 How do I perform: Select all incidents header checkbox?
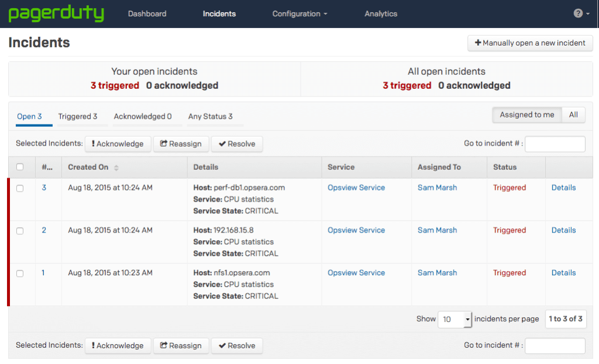pyautogui.click(x=20, y=167)
